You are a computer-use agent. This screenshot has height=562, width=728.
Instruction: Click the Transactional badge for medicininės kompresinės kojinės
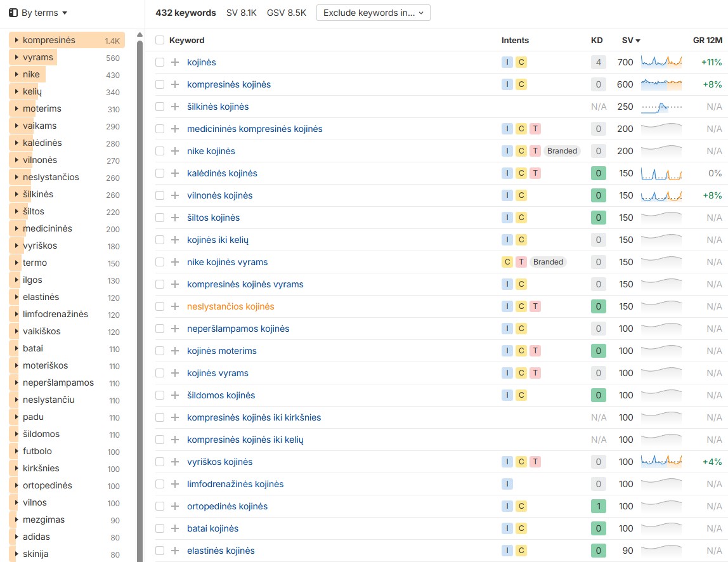click(535, 129)
